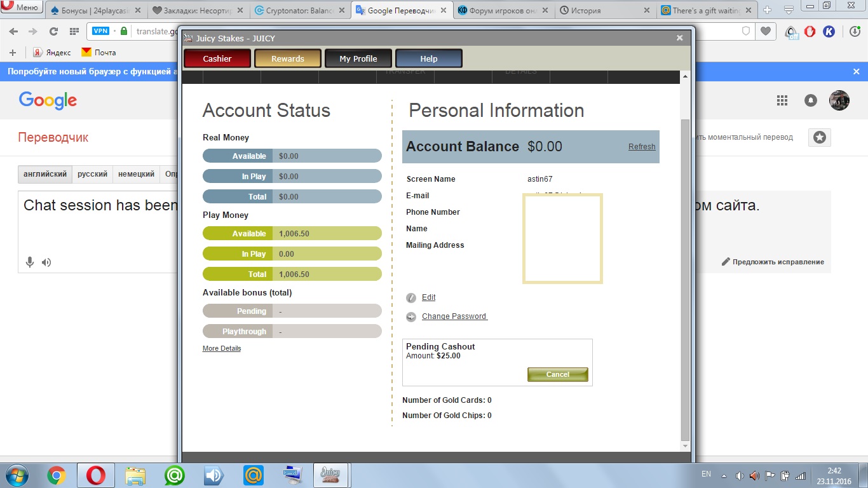Click the arrow icon beside Change Password
Image resolution: width=868 pixels, height=488 pixels.
(x=411, y=316)
